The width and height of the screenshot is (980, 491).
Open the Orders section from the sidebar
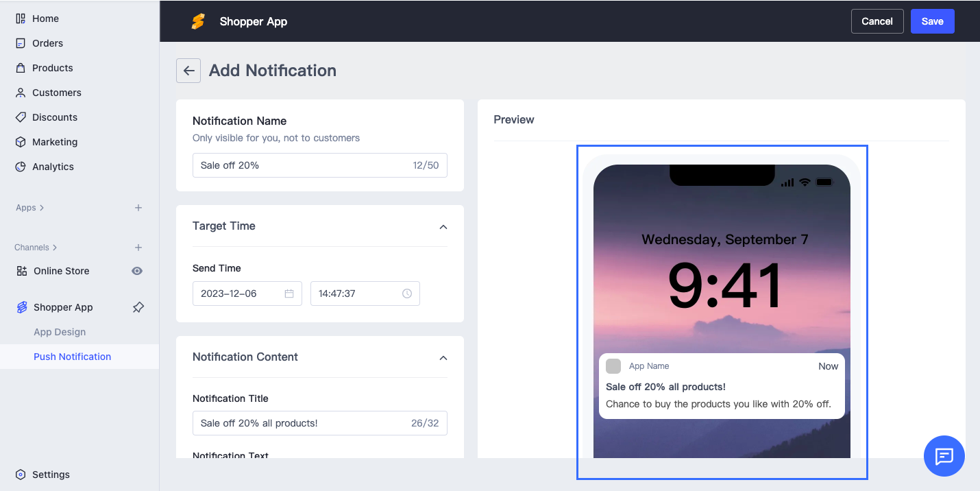[46, 43]
